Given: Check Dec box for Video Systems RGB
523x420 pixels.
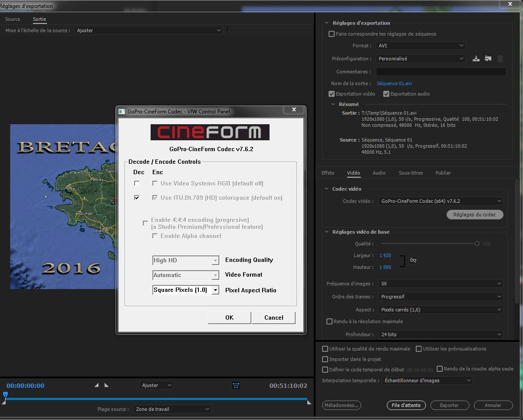Looking at the screenshot, I should pos(137,183).
